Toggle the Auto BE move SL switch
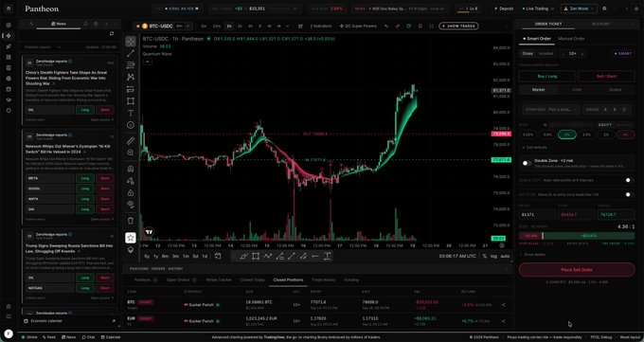The image size is (644, 342). point(629,194)
